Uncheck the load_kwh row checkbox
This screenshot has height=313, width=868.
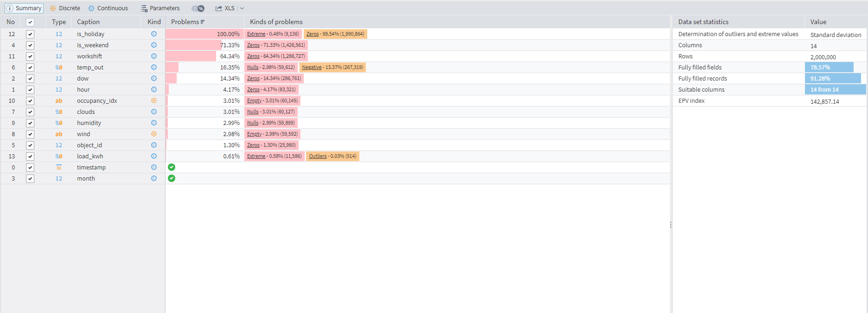point(30,156)
